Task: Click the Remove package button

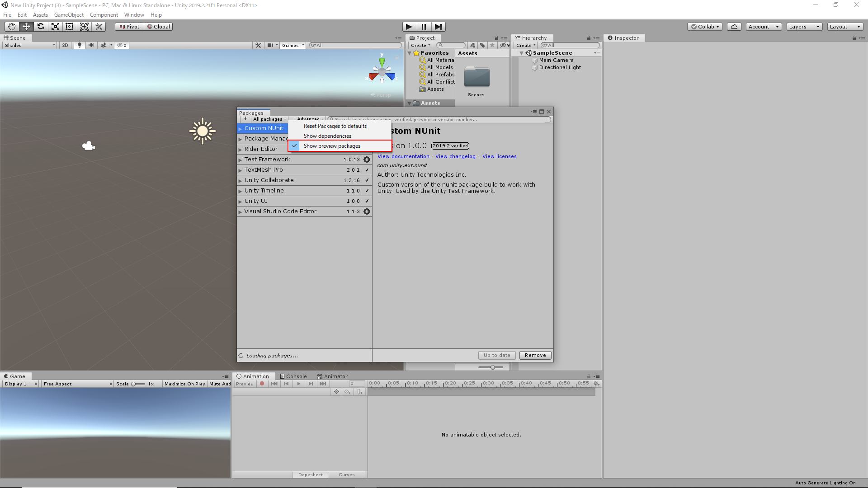Action: (535, 355)
